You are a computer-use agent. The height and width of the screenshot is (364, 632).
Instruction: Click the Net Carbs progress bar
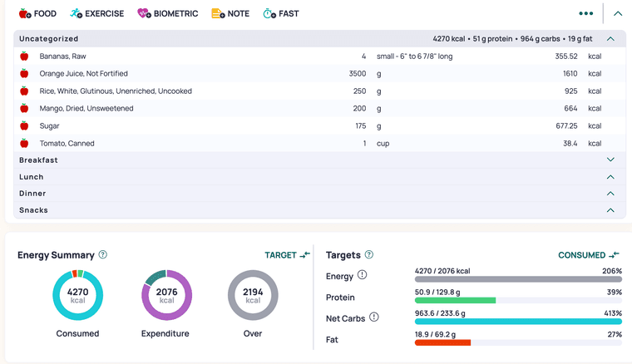point(517,321)
